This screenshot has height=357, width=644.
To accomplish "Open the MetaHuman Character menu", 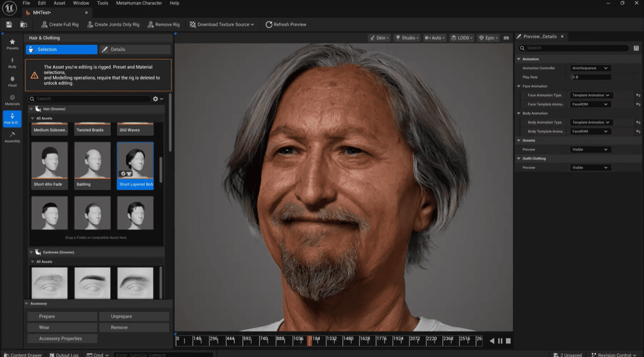I will 139,3.
